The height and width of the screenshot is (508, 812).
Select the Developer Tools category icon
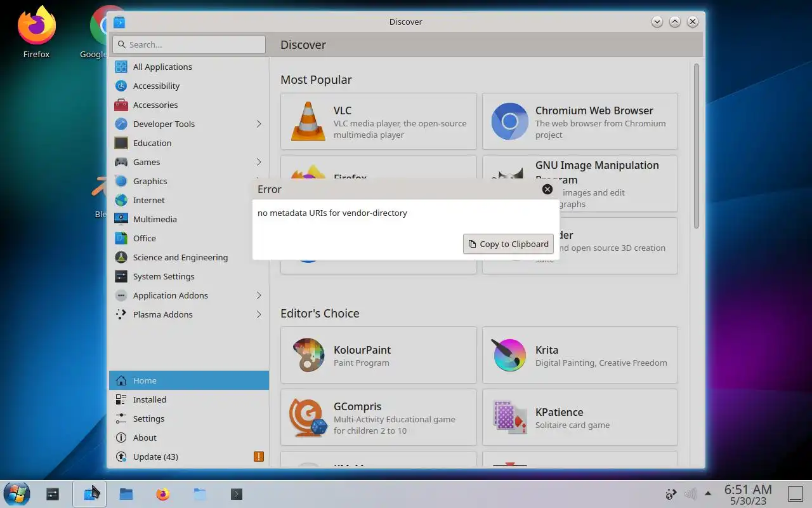point(121,124)
